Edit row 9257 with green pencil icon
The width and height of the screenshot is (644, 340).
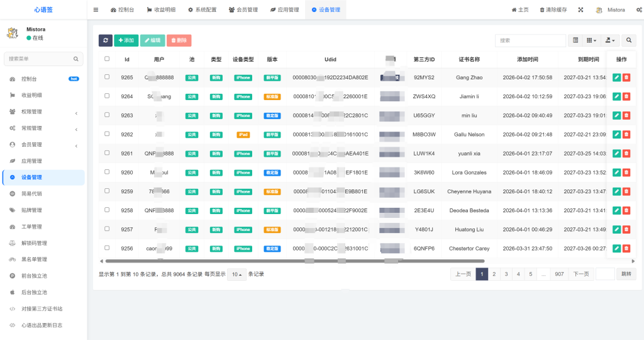(616, 229)
